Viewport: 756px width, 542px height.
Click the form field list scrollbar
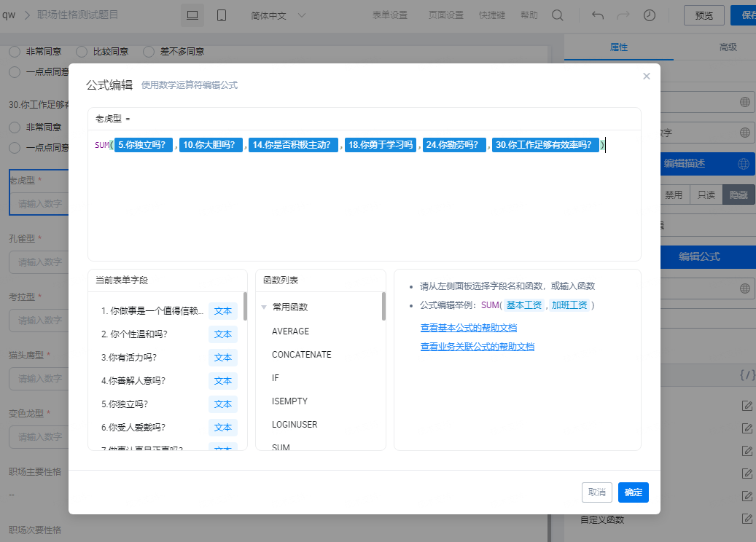245,306
